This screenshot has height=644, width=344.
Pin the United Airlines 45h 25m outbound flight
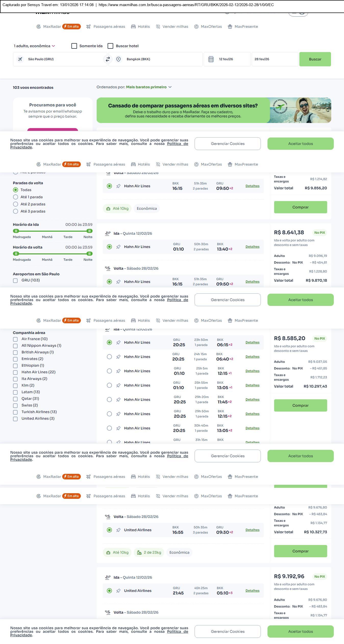118,591
